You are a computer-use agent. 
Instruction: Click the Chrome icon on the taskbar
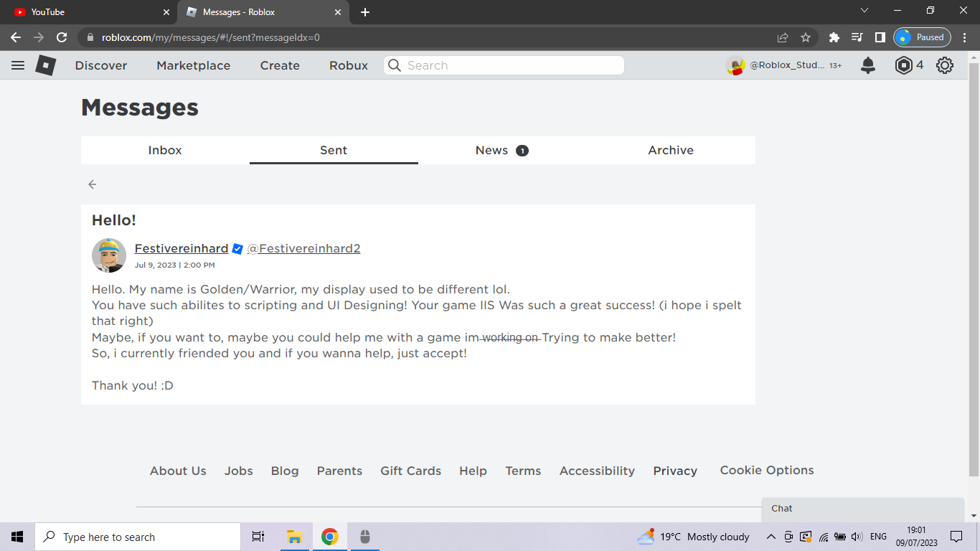point(330,537)
